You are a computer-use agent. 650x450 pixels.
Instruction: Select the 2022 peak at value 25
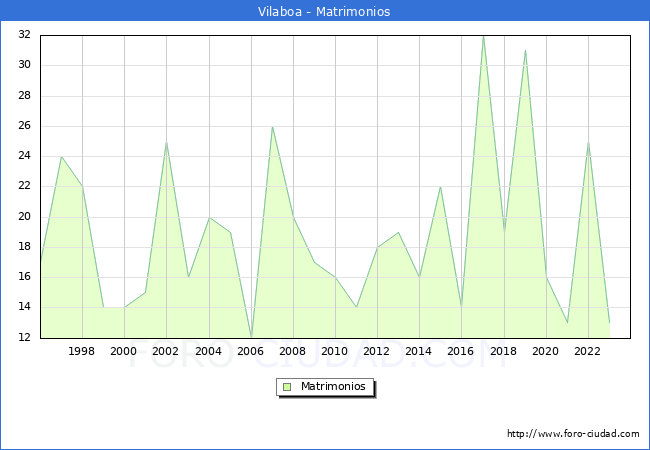588,141
